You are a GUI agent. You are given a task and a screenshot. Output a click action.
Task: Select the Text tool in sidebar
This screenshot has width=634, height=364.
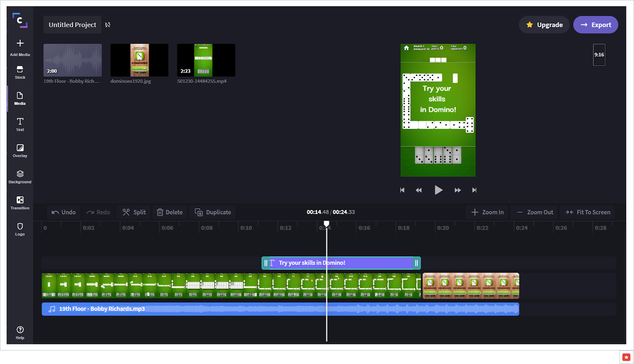pos(20,124)
